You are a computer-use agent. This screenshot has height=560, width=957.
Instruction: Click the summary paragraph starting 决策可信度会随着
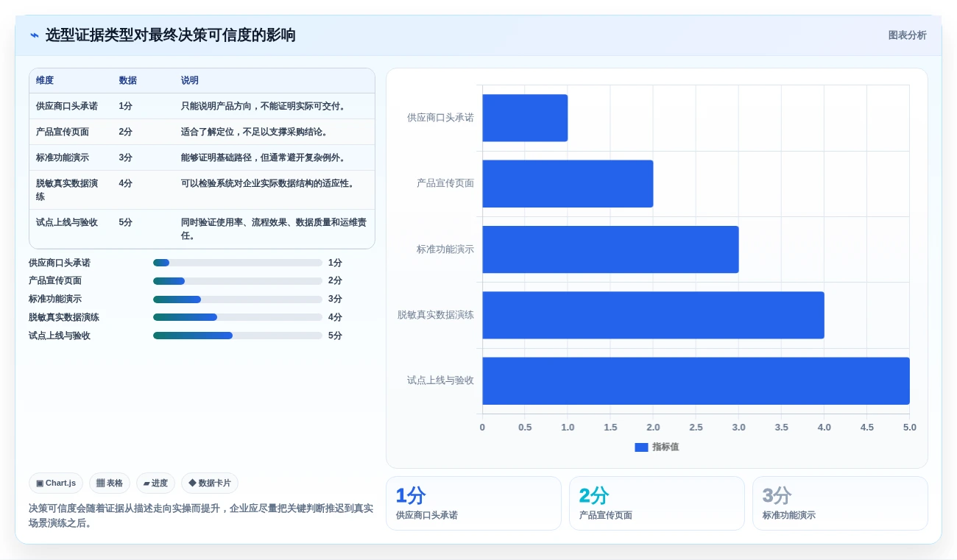[x=201, y=516]
